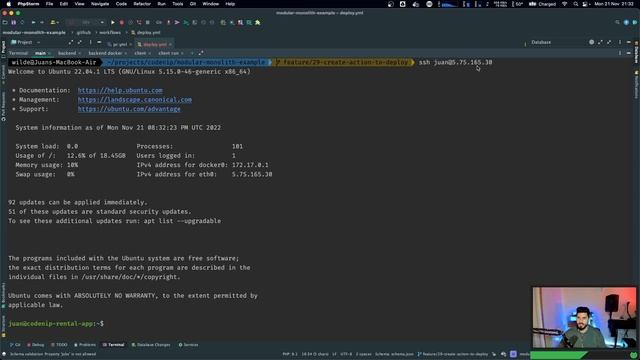The height and width of the screenshot is (360, 640).
Task: Select the main terminal tab
Action: click(x=40, y=53)
